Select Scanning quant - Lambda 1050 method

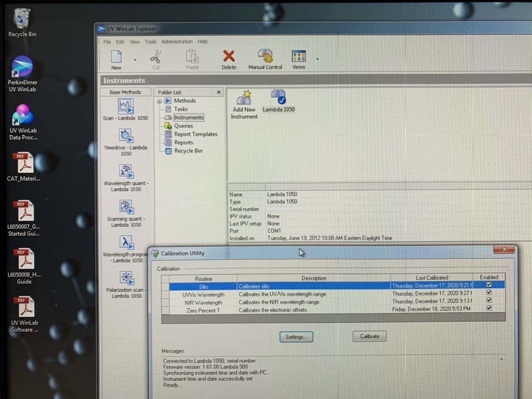[x=126, y=214]
